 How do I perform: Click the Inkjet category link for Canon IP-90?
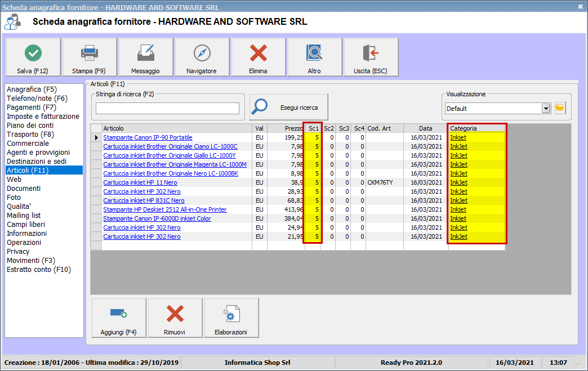click(458, 137)
